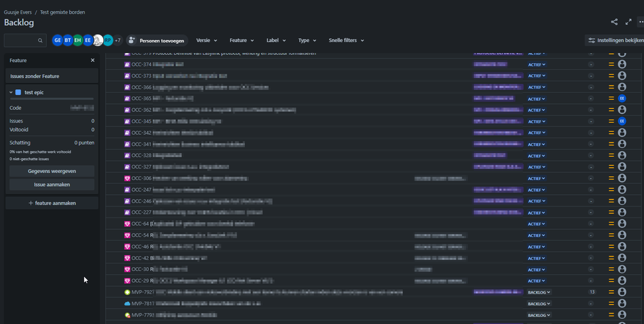The height and width of the screenshot is (324, 644).
Task: Select Issues zonder Feature
Action: coord(52,76)
